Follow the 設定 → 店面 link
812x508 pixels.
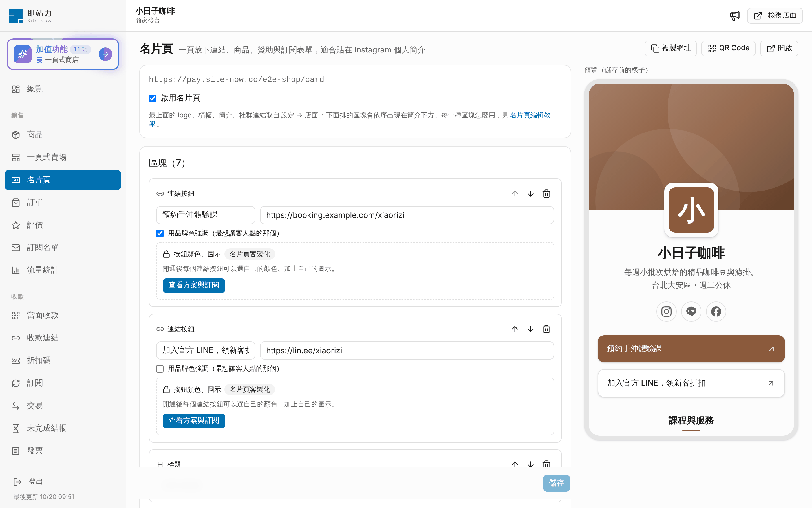pos(299,115)
